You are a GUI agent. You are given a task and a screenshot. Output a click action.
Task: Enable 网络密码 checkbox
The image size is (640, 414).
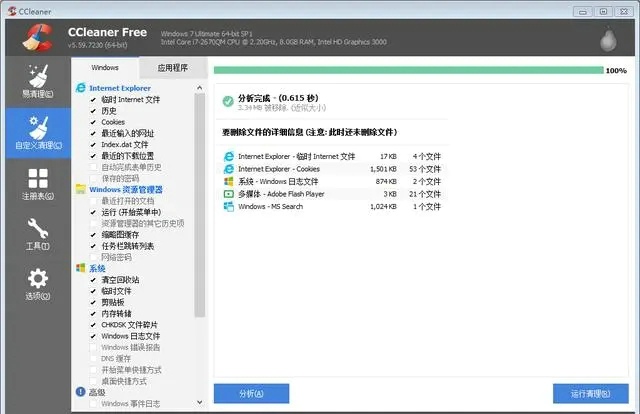coord(93,257)
